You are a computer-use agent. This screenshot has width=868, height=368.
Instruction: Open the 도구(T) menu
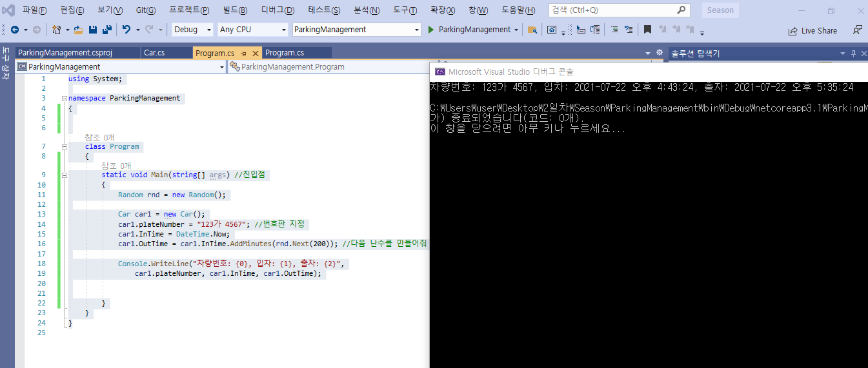pos(405,10)
